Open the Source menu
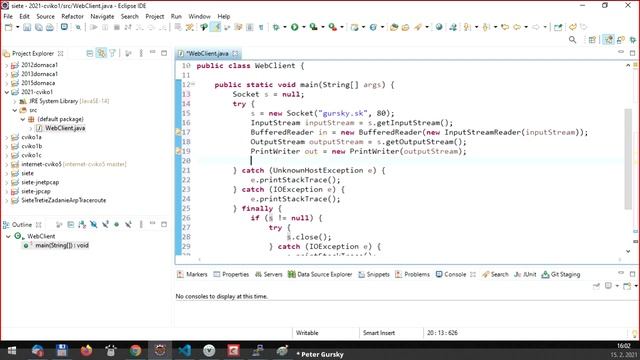Screen dimensions: 640x360 (x=45, y=16)
